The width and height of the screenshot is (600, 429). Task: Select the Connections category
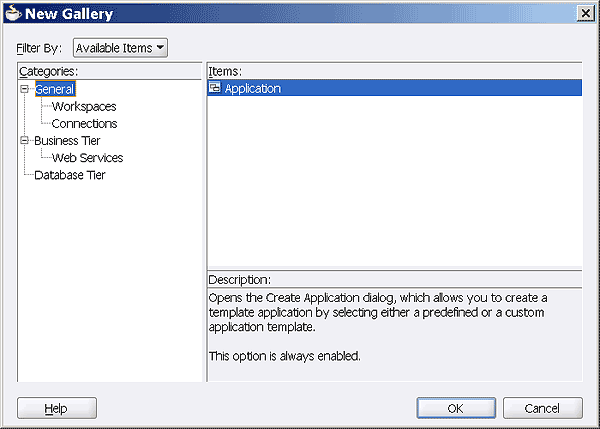coord(84,123)
